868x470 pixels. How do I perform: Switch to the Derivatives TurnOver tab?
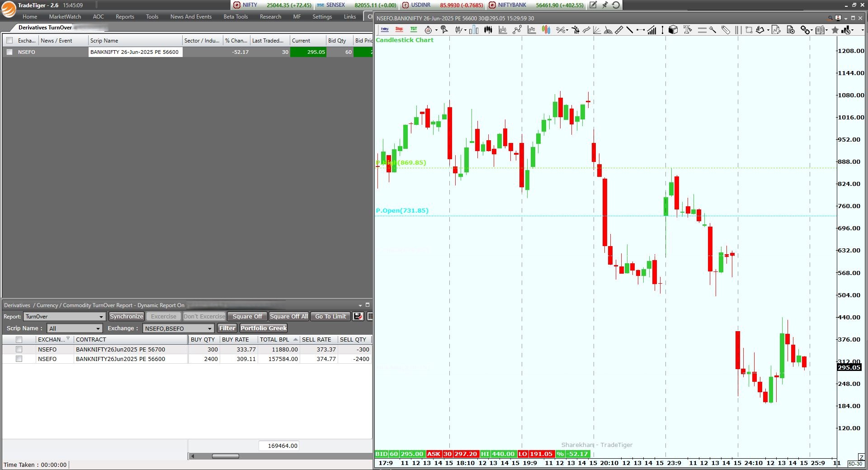[45, 28]
